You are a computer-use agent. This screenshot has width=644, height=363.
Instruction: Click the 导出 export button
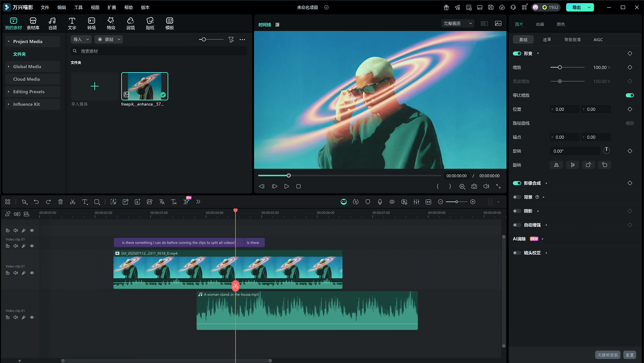576,7
